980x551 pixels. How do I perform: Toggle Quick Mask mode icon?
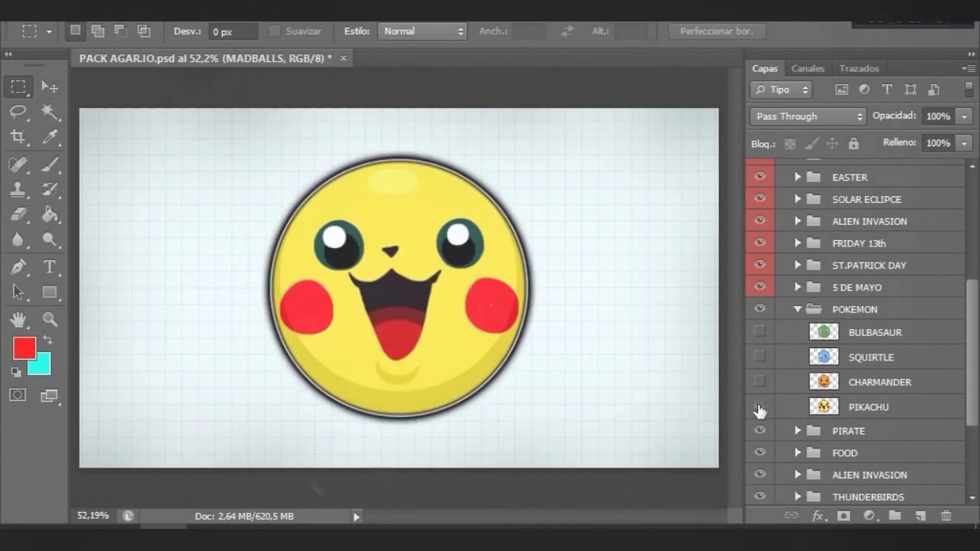[x=18, y=395]
